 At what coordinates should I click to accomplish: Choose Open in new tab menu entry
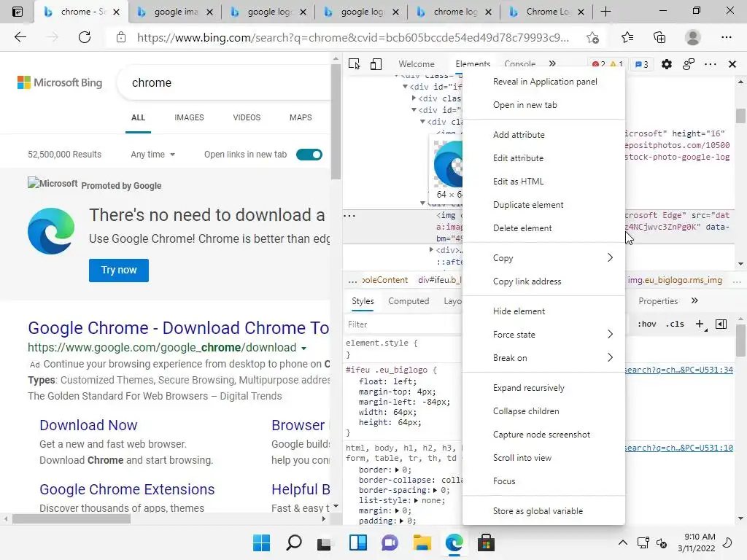click(x=543, y=105)
